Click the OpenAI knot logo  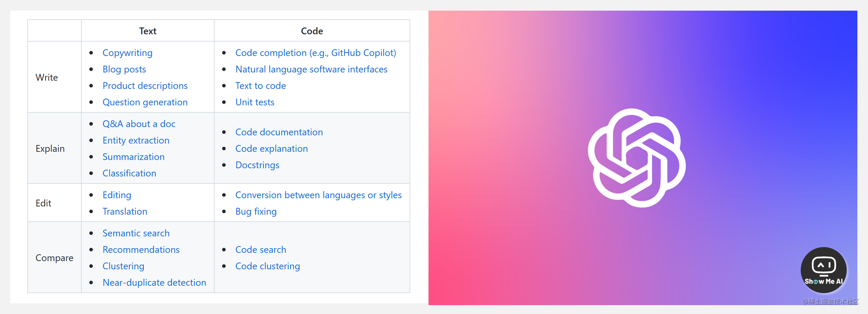point(637,158)
